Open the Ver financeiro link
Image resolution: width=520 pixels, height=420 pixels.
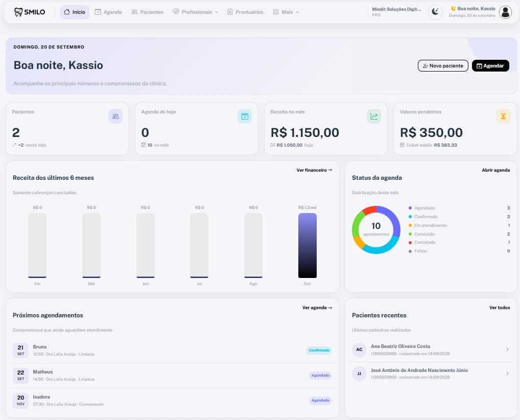click(314, 170)
